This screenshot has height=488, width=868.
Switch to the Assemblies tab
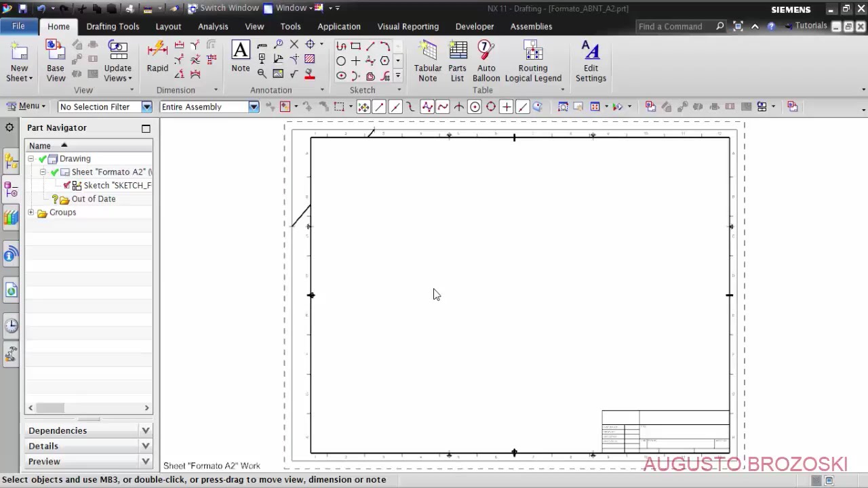point(531,26)
